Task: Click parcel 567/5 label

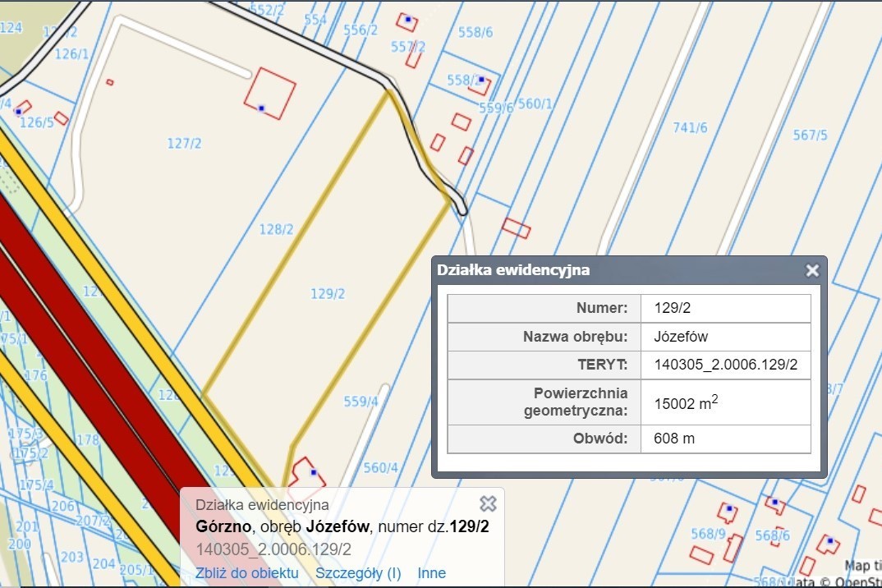Action: [x=810, y=136]
